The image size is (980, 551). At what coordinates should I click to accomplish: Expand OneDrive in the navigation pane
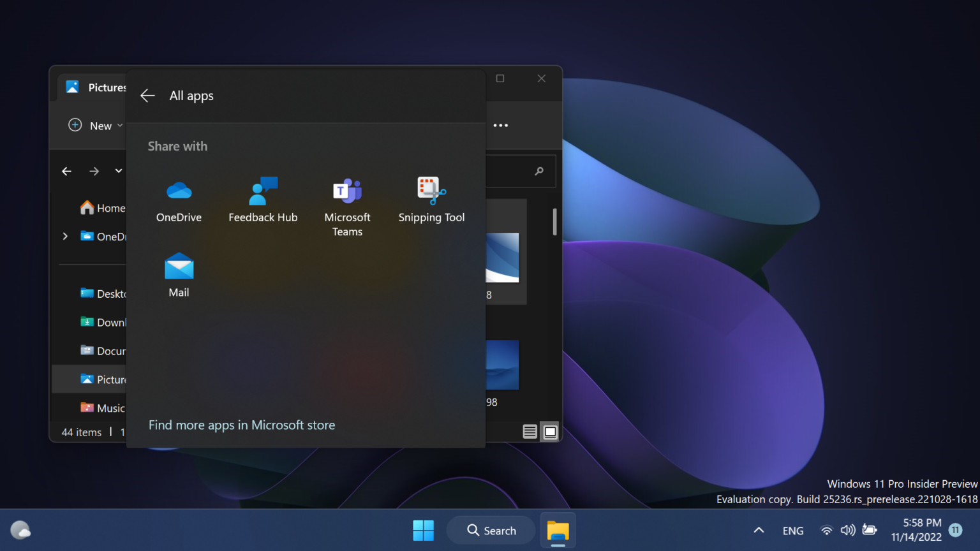pos(64,236)
